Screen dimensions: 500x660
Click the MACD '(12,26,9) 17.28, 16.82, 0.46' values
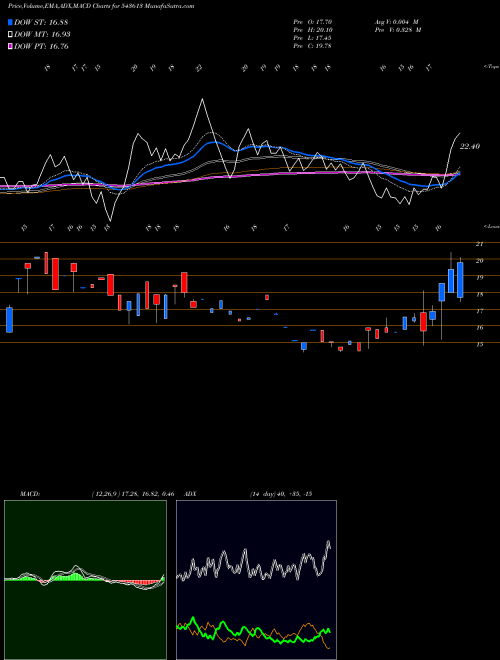click(x=133, y=494)
